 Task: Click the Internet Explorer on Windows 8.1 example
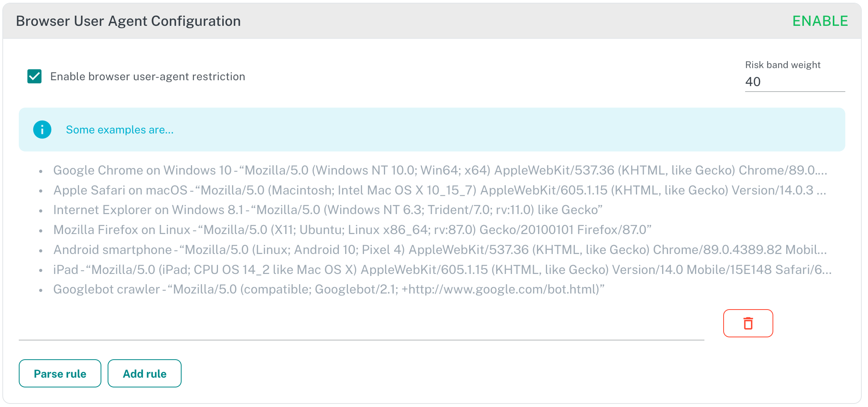[328, 210]
